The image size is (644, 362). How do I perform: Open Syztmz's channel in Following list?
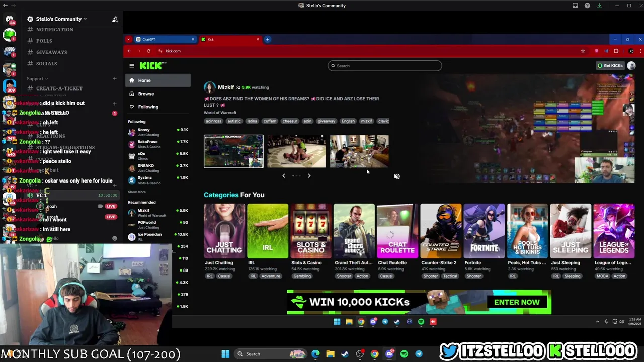[158, 180]
